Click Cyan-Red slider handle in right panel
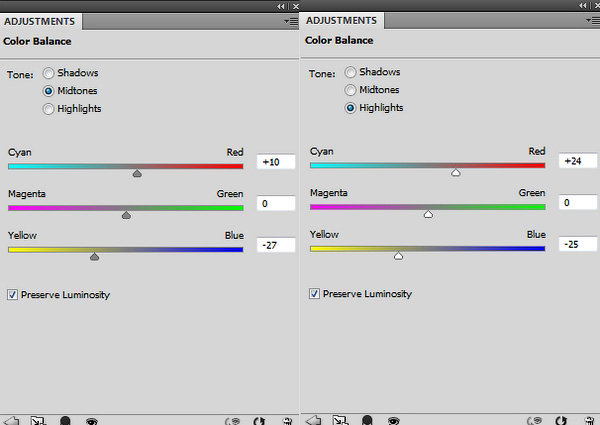 click(455, 173)
